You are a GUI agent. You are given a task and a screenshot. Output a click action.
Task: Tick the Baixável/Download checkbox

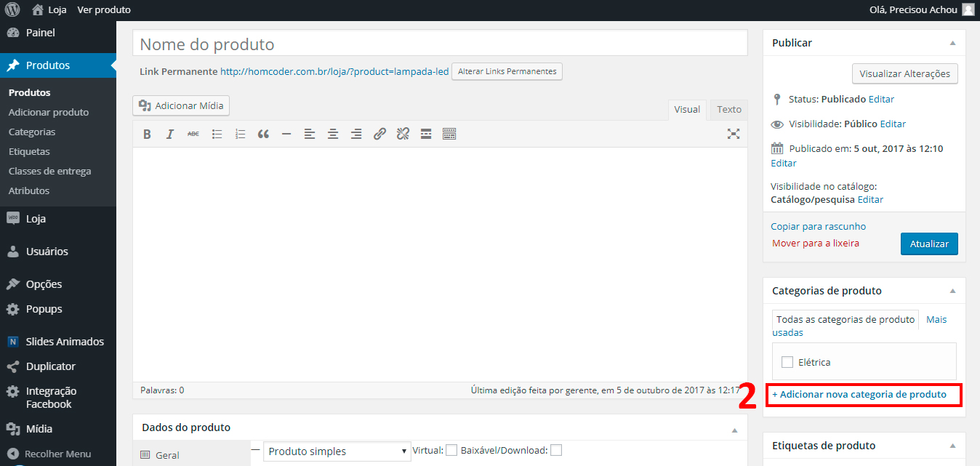(556, 451)
